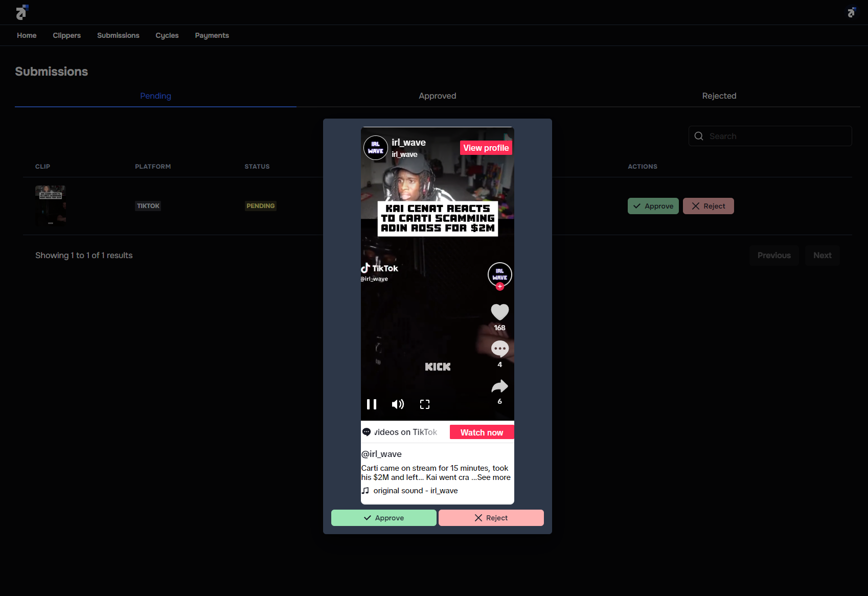Reject the clip in the preview modal

click(x=491, y=518)
